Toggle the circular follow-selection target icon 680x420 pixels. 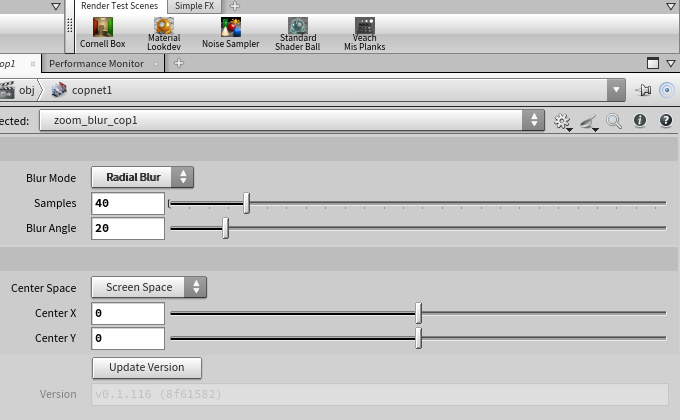[667, 90]
